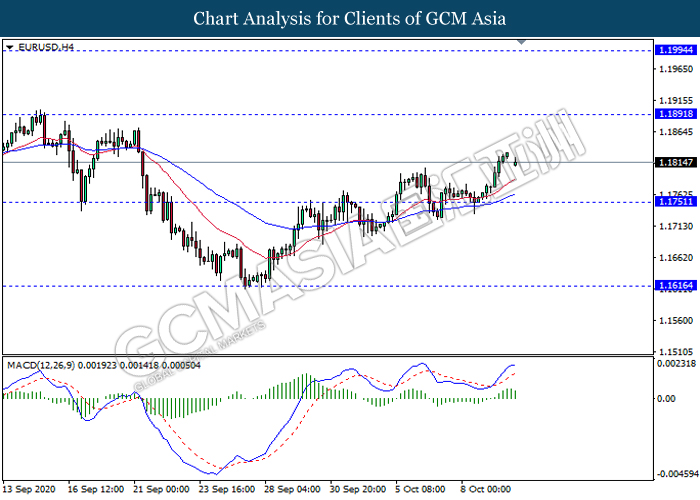Screen dimensions: 700x500
Task: Select the chart shift marker triangle at top
Action: [521, 42]
